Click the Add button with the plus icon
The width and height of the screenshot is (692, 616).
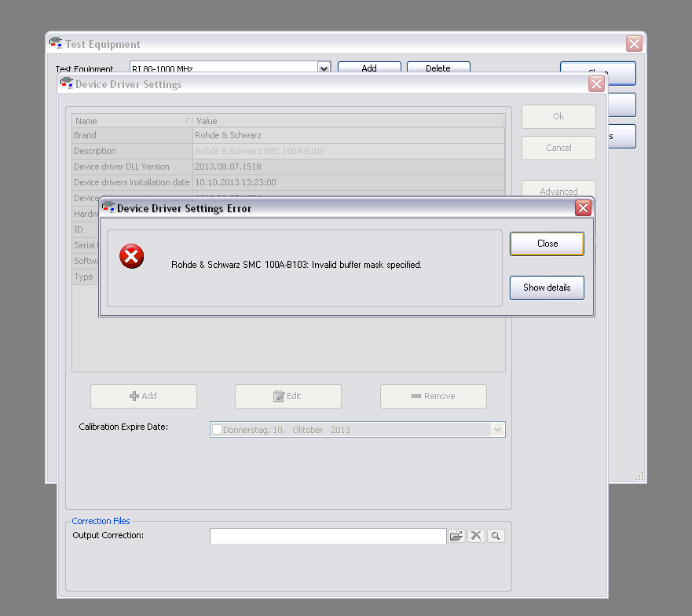coord(144,396)
